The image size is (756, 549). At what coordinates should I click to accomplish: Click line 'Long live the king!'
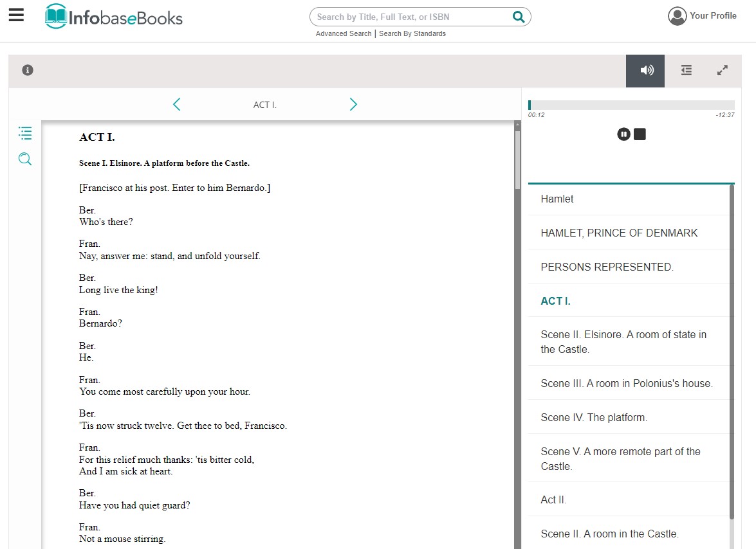click(118, 290)
